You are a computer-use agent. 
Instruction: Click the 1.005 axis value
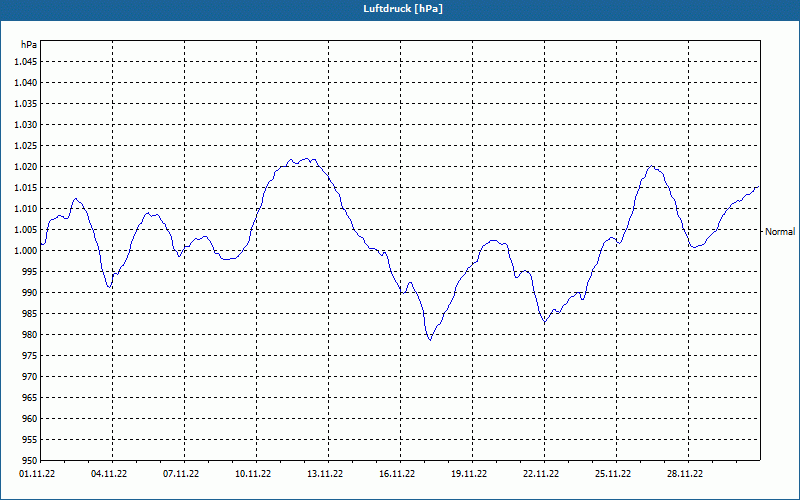(x=26, y=230)
